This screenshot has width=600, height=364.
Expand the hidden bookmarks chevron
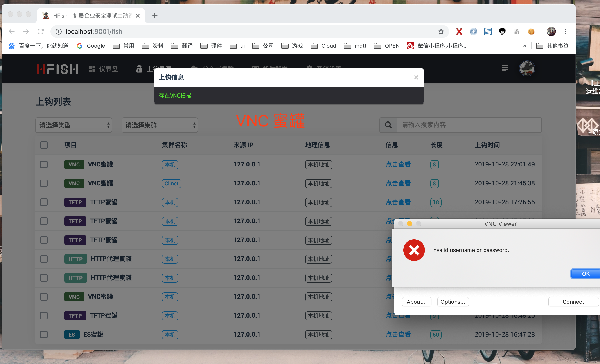525,46
